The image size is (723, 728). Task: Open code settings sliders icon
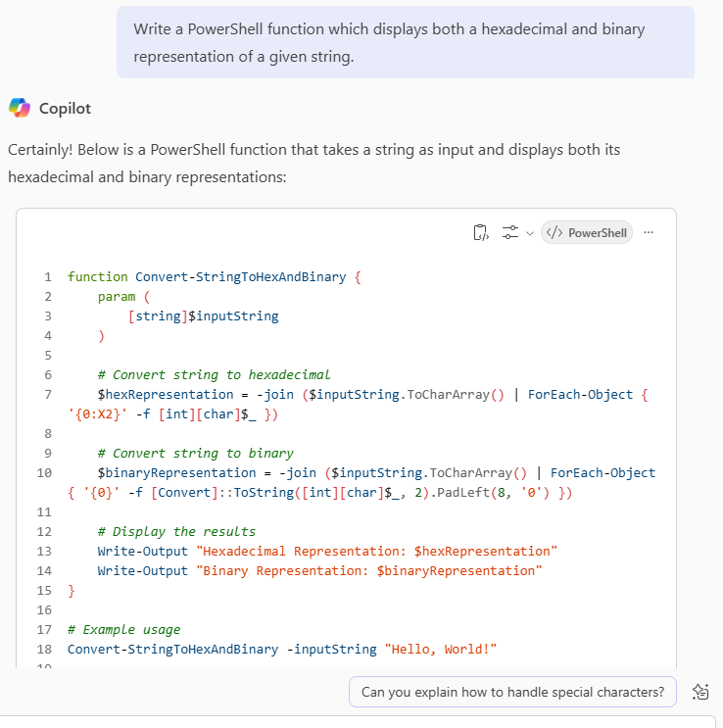coord(510,232)
